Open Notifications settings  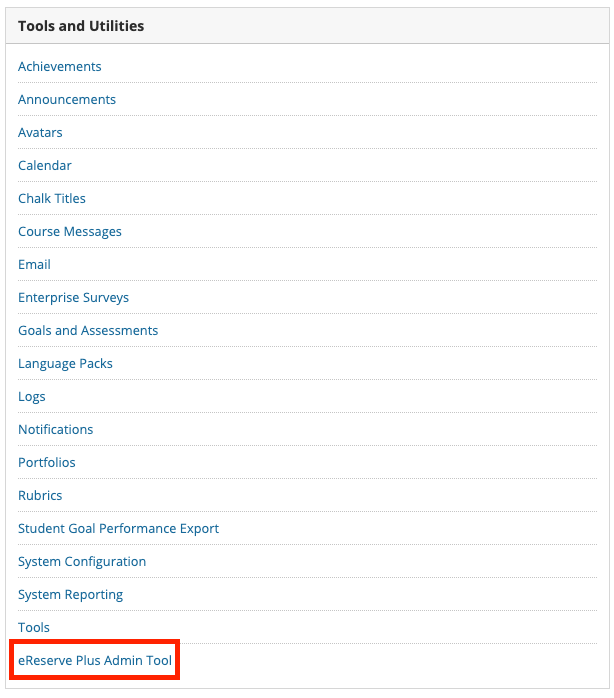55,429
